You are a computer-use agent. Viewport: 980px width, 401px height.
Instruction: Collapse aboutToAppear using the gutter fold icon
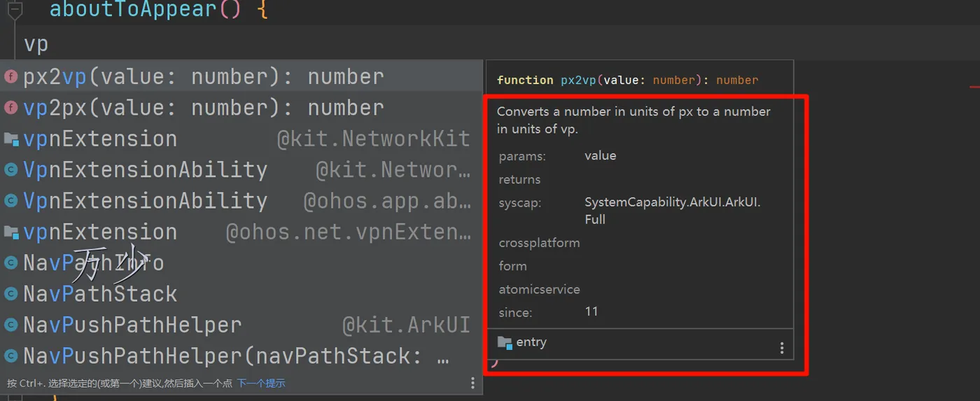(15, 10)
